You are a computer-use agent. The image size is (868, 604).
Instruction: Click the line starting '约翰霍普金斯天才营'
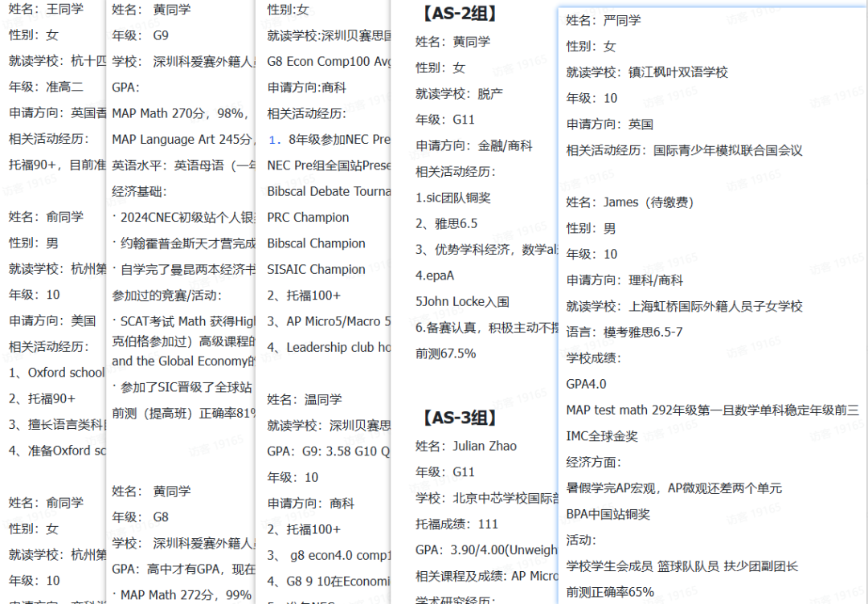pyautogui.click(x=183, y=243)
